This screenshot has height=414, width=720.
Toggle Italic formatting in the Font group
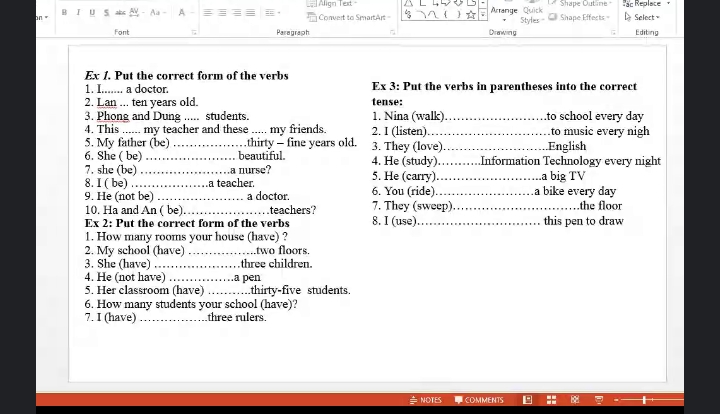[78, 13]
